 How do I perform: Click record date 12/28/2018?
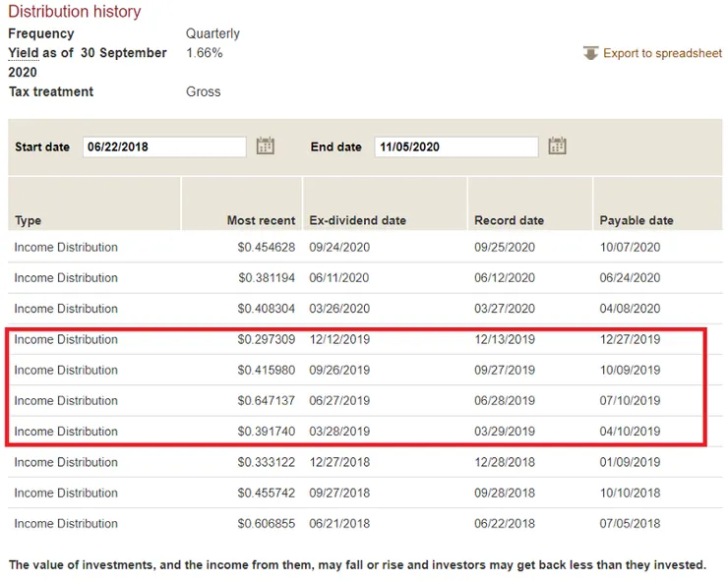pos(505,462)
